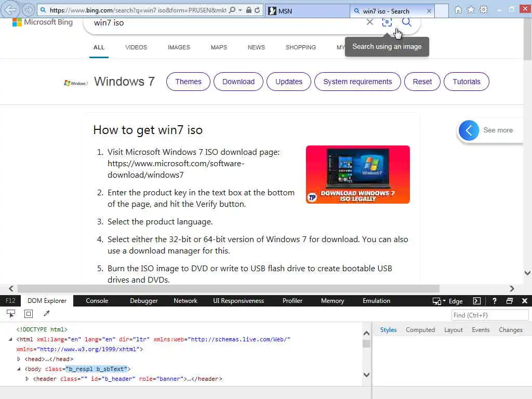Click the Reset pill button
This screenshot has height=399, width=532.
pos(422,82)
